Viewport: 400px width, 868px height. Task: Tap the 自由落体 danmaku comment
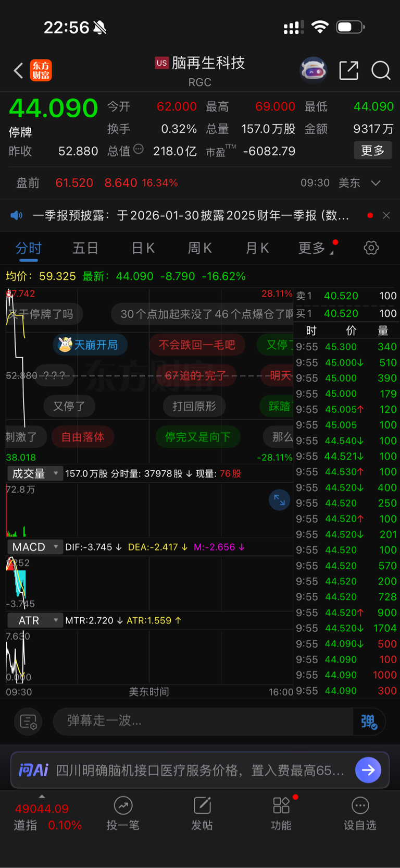click(83, 437)
